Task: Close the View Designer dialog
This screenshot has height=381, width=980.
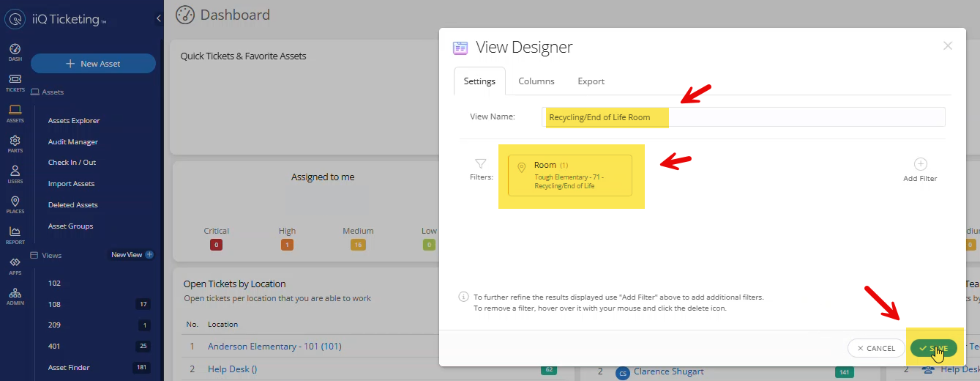Action: coord(948,46)
